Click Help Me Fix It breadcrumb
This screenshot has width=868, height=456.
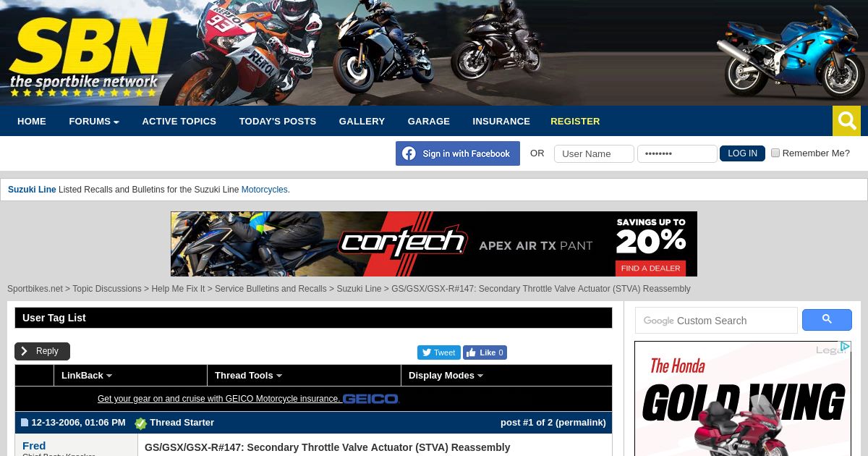point(178,289)
